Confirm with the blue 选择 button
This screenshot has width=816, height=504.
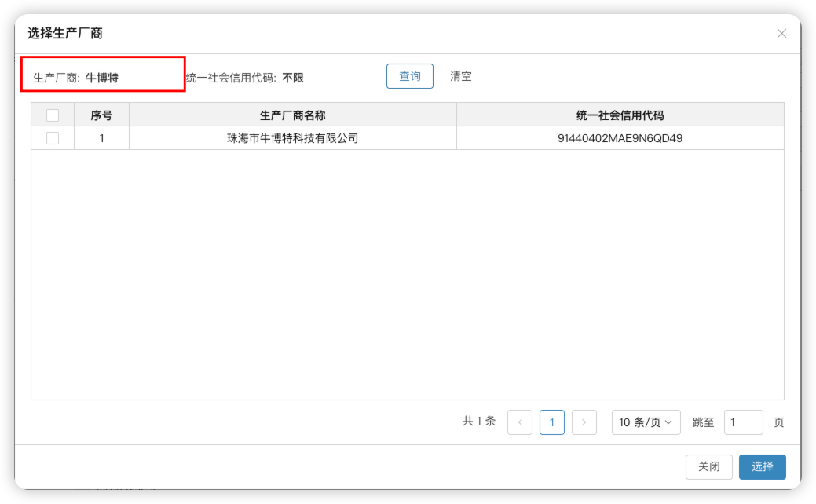(762, 466)
